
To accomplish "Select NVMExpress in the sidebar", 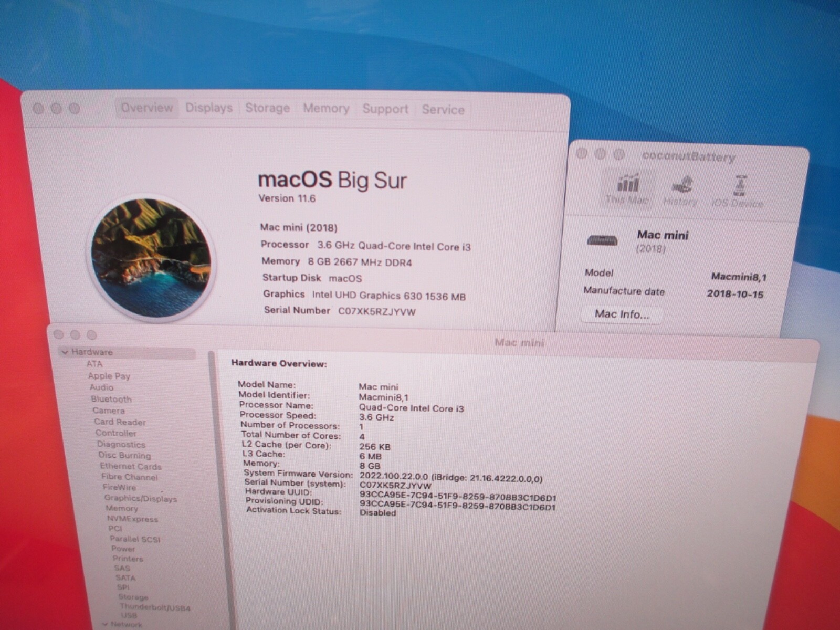I will pyautogui.click(x=132, y=519).
